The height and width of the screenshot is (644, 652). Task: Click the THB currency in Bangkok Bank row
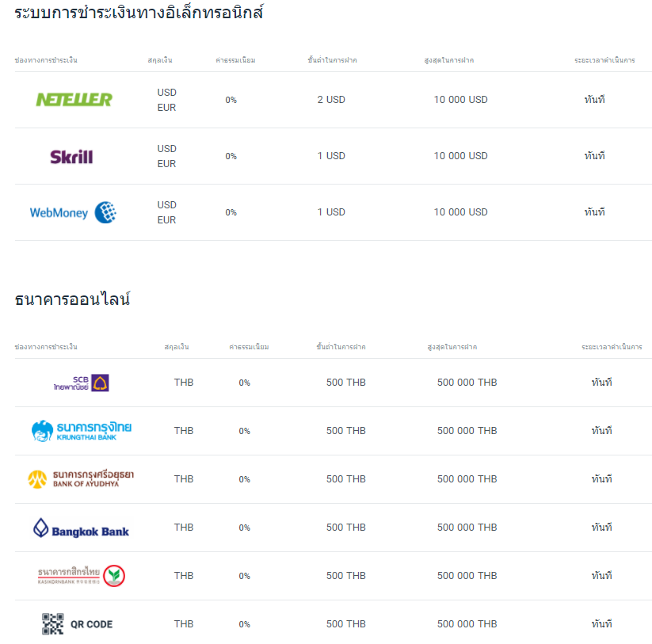coord(184,528)
